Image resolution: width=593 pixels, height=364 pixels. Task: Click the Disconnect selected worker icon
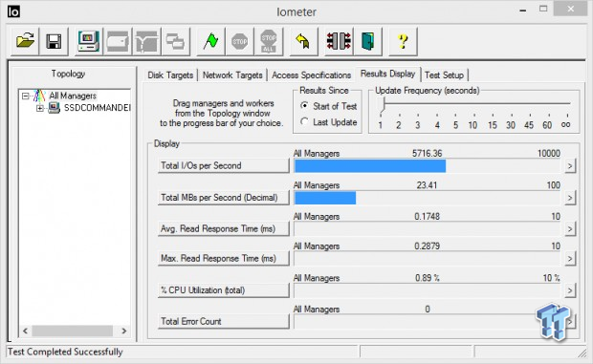coord(339,41)
